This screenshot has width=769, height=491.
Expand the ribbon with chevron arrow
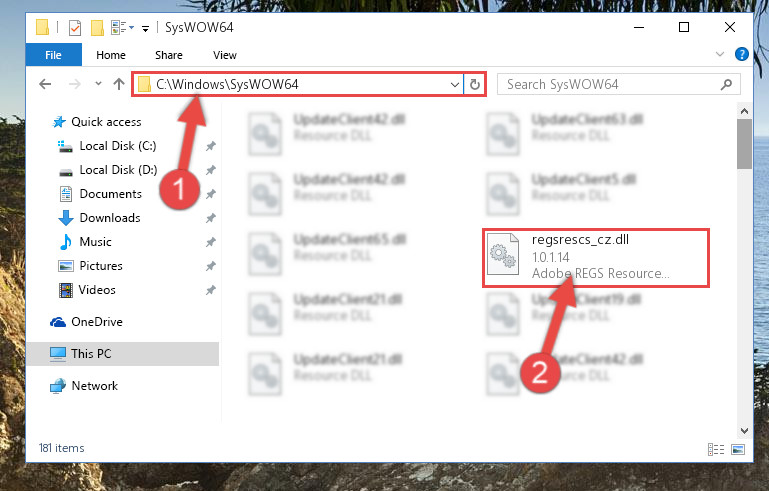(x=719, y=54)
